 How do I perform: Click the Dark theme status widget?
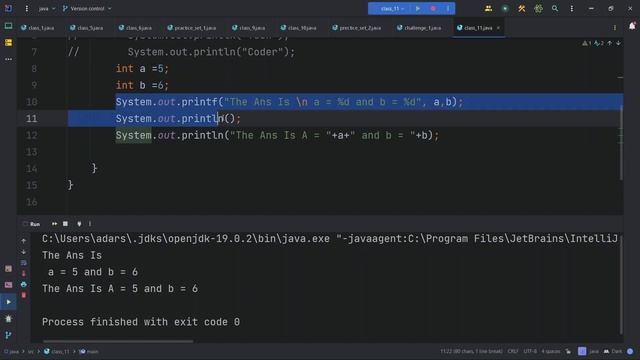(x=613, y=351)
